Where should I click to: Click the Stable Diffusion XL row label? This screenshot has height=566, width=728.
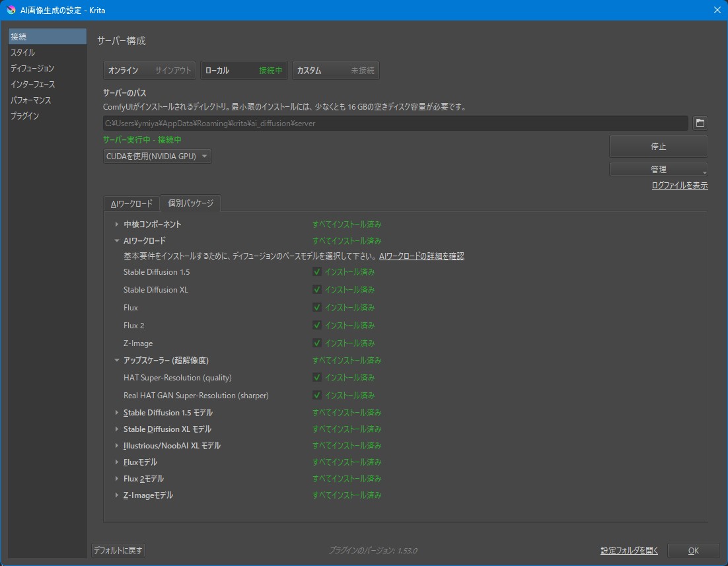point(155,289)
